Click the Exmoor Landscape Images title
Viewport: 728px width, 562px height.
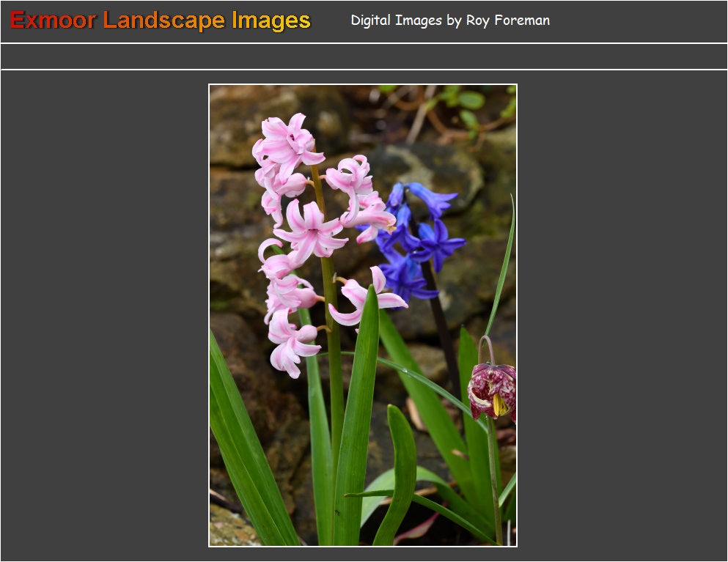point(161,21)
